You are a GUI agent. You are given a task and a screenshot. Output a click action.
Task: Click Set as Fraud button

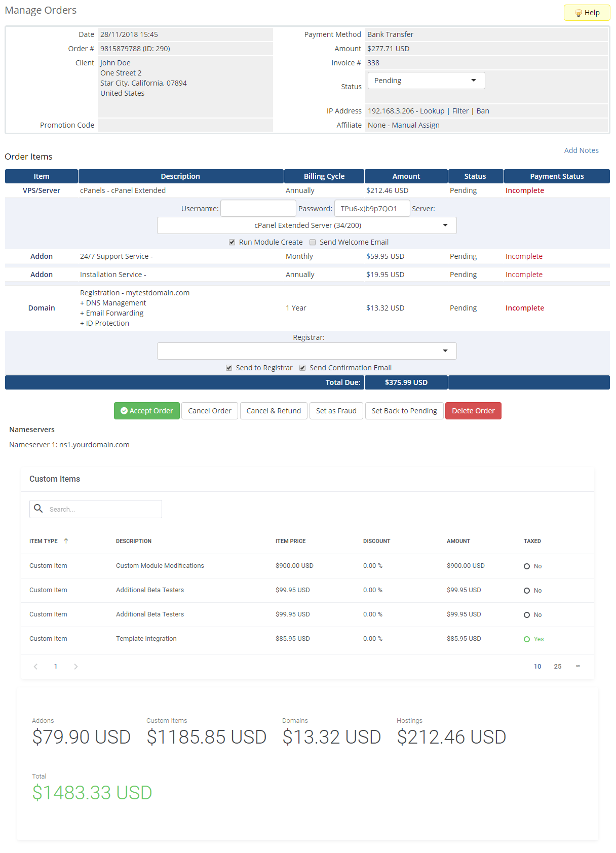coord(336,411)
